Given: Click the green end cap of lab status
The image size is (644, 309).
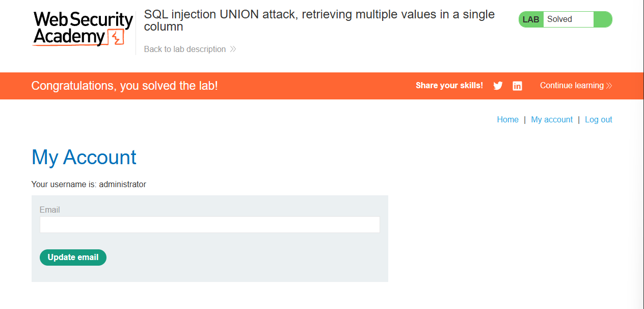Looking at the screenshot, I should click(x=603, y=19).
